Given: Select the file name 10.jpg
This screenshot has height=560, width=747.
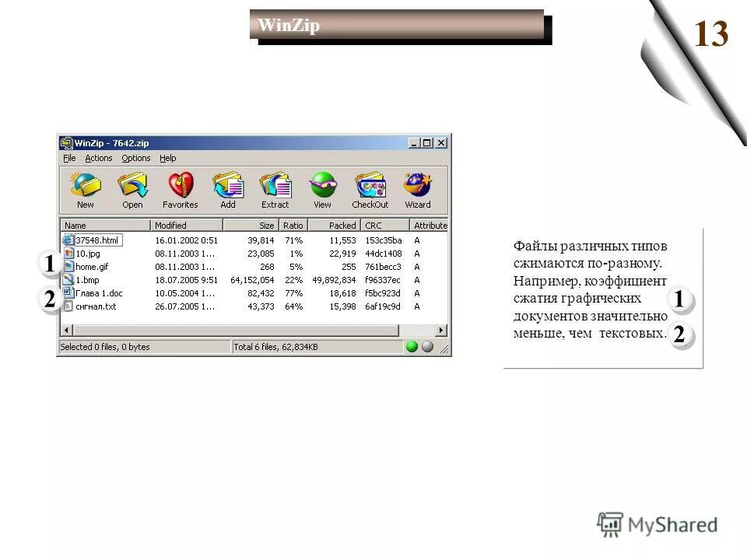Looking at the screenshot, I should click(88, 254).
